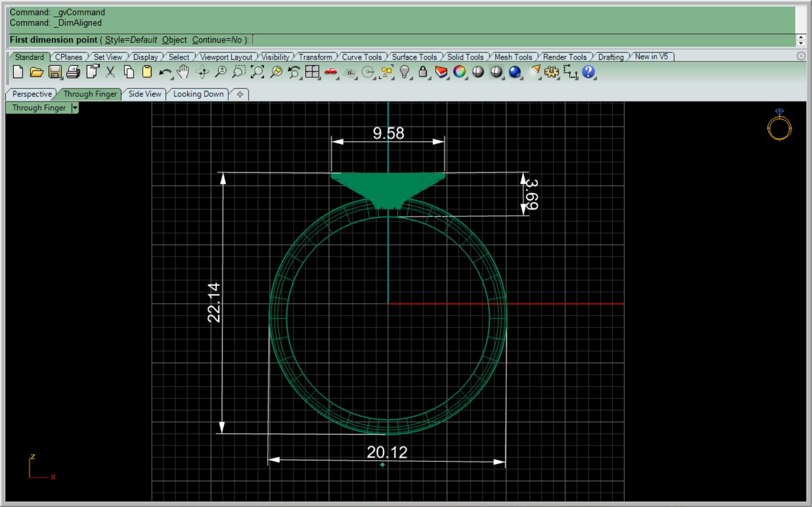Open the color wheel icon
The height and width of the screenshot is (507, 812).
point(459,72)
